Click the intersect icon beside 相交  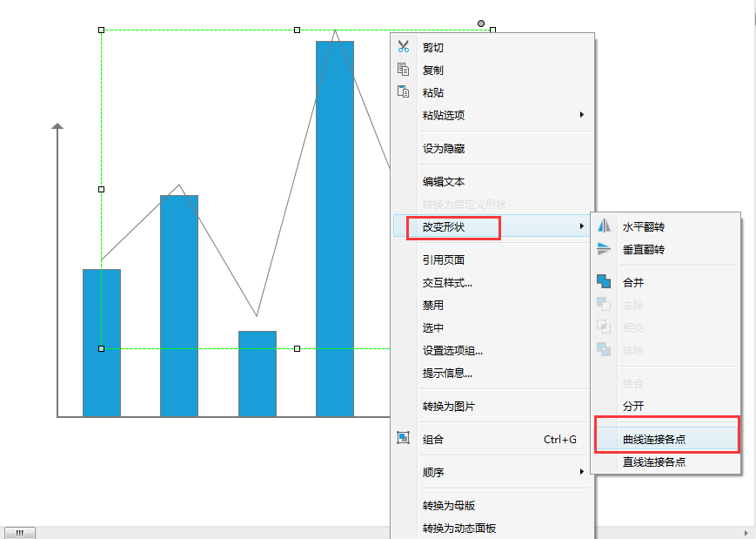(x=604, y=327)
